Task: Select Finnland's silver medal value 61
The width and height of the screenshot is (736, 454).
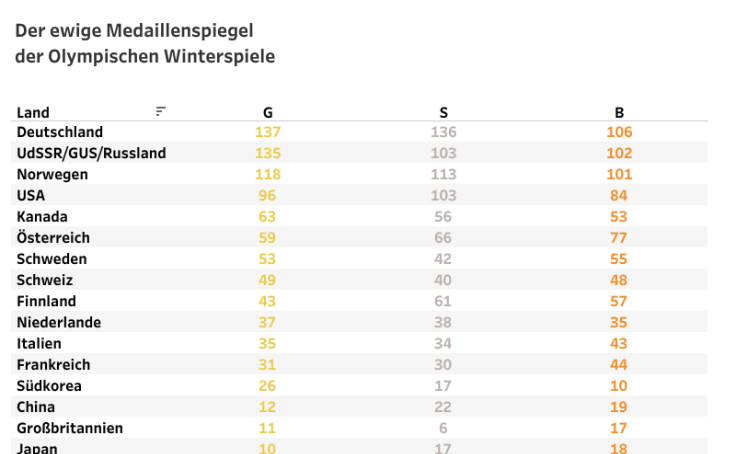Action: pos(443,301)
